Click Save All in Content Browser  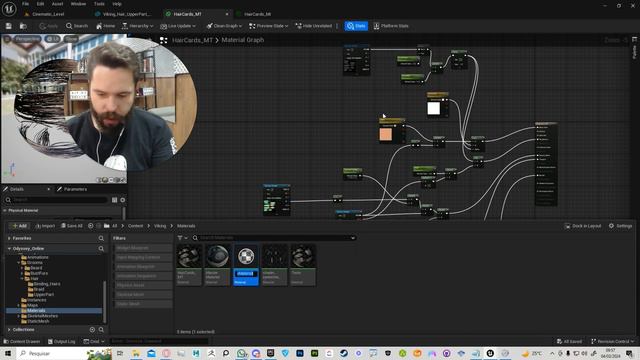(72, 226)
